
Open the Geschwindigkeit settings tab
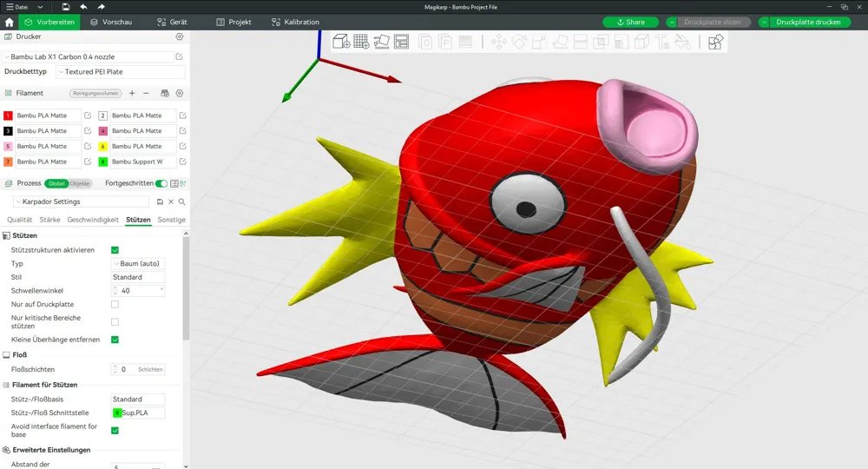(93, 220)
